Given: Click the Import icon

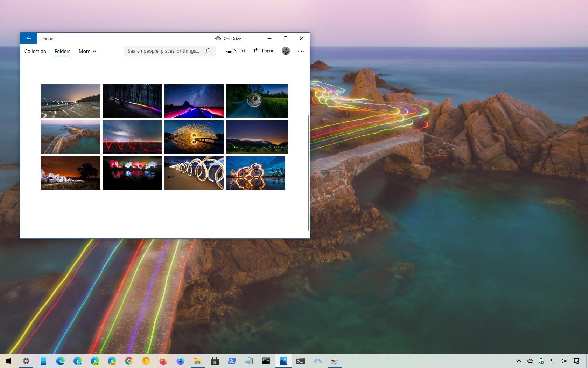Looking at the screenshot, I should [x=256, y=51].
